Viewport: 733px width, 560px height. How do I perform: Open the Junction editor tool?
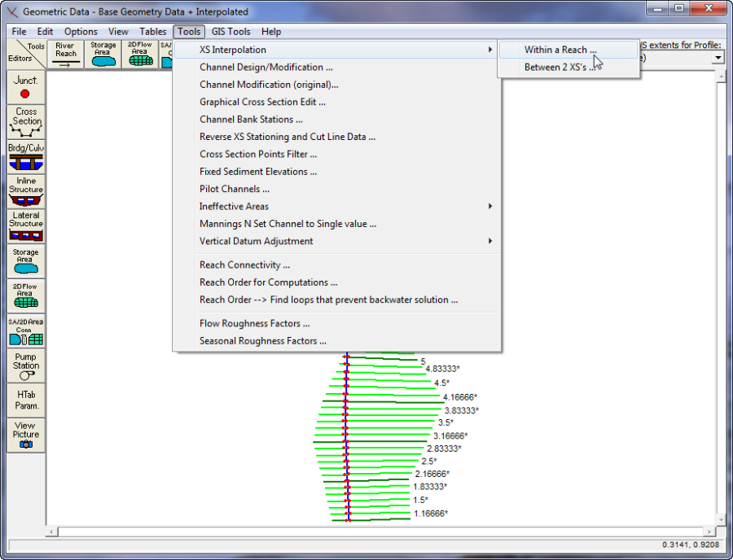25,87
